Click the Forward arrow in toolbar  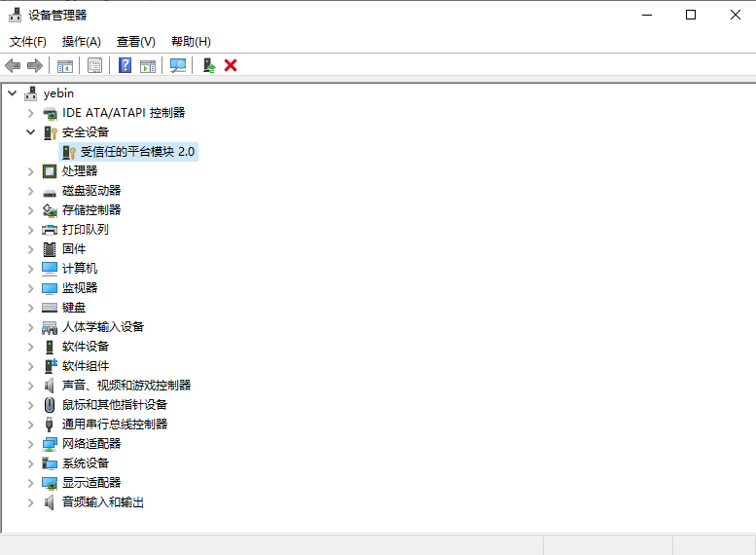(35, 65)
